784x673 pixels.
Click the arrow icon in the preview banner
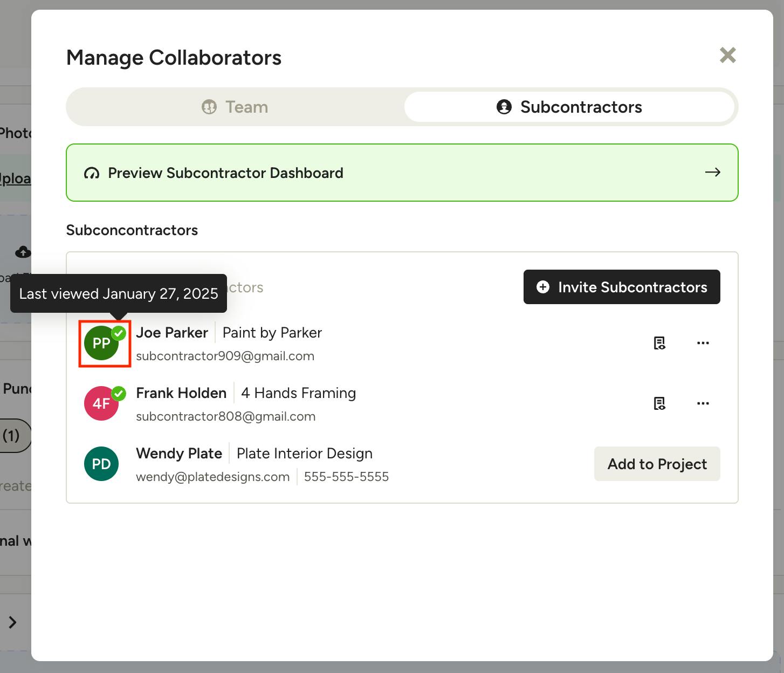712,173
